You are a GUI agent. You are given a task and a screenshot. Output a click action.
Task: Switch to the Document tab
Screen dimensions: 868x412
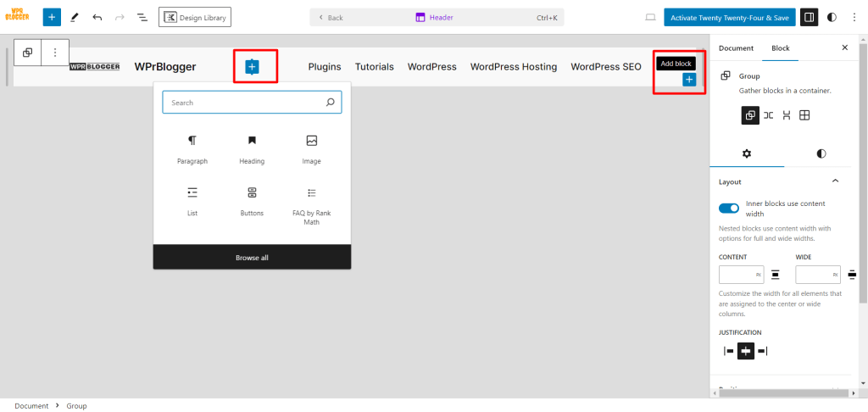tap(736, 48)
